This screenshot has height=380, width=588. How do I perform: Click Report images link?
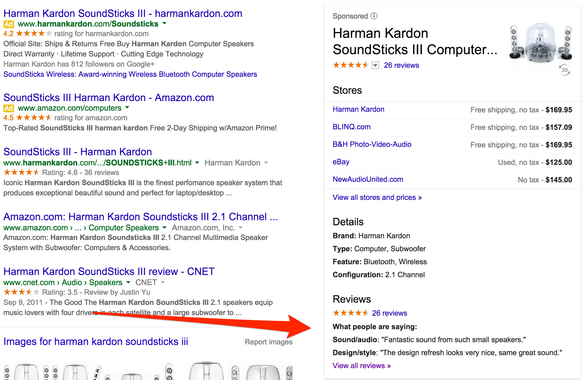pos(268,342)
